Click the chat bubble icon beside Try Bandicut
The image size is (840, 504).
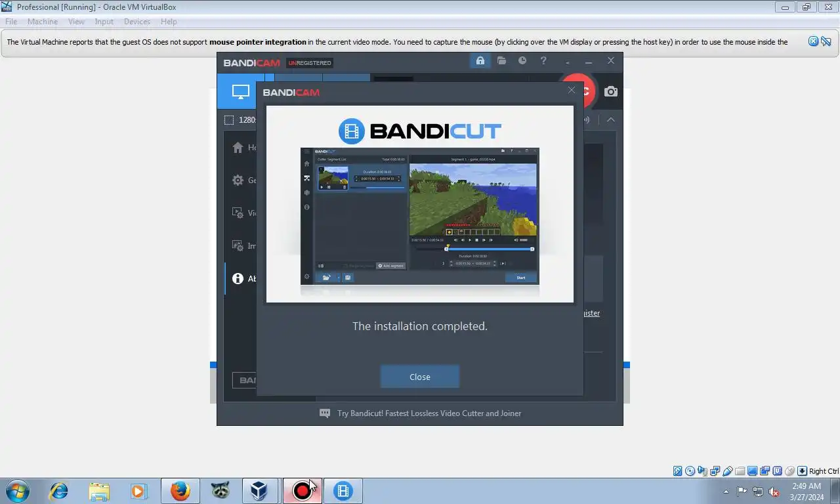[325, 413]
